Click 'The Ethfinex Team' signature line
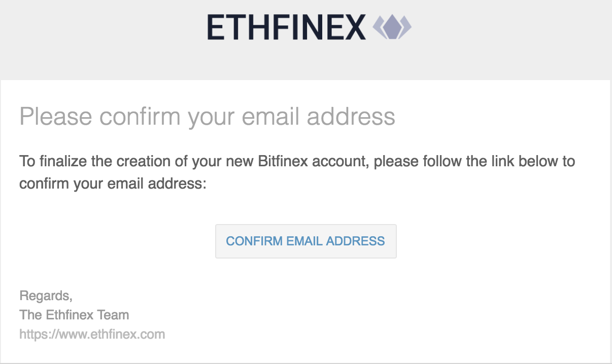 74,315
